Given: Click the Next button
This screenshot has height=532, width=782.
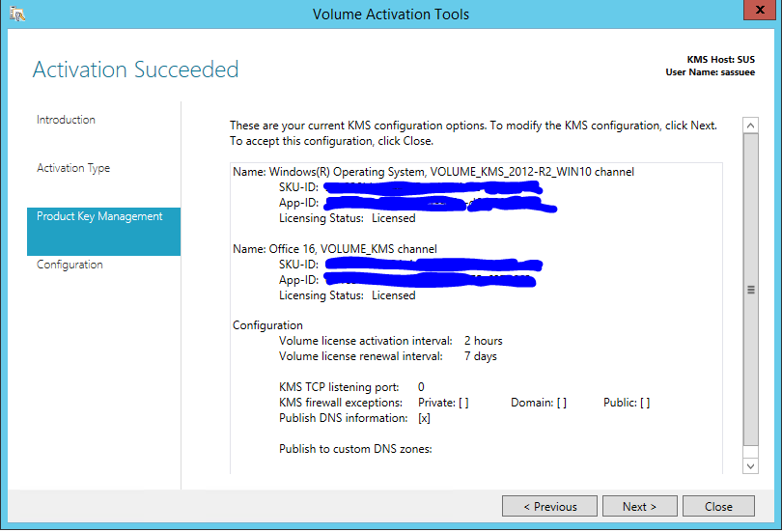Looking at the screenshot, I should click(x=640, y=506).
